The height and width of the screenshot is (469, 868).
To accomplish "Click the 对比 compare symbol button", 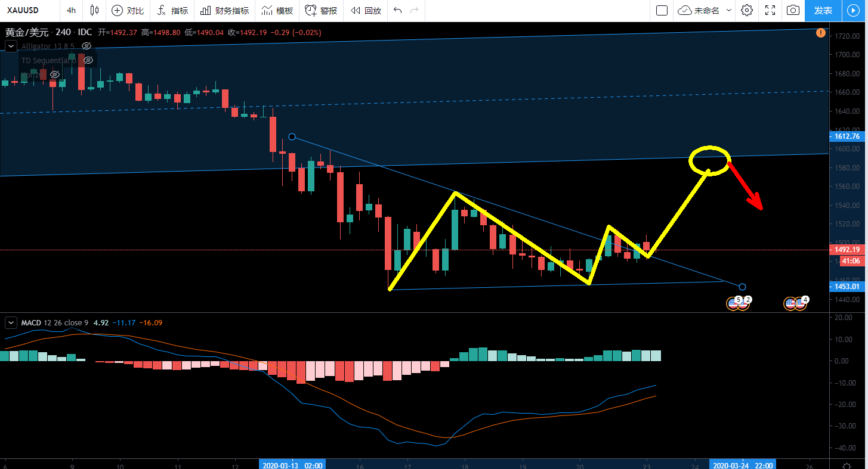I will coord(128,10).
